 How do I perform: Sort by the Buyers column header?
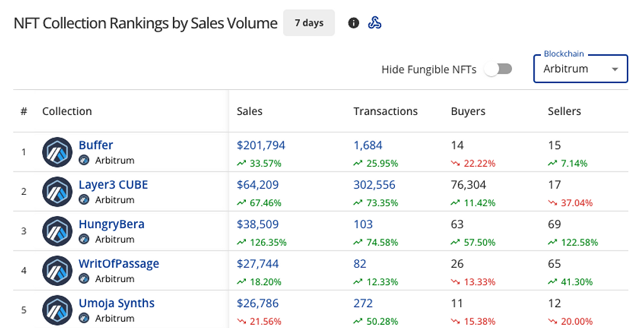[468, 111]
